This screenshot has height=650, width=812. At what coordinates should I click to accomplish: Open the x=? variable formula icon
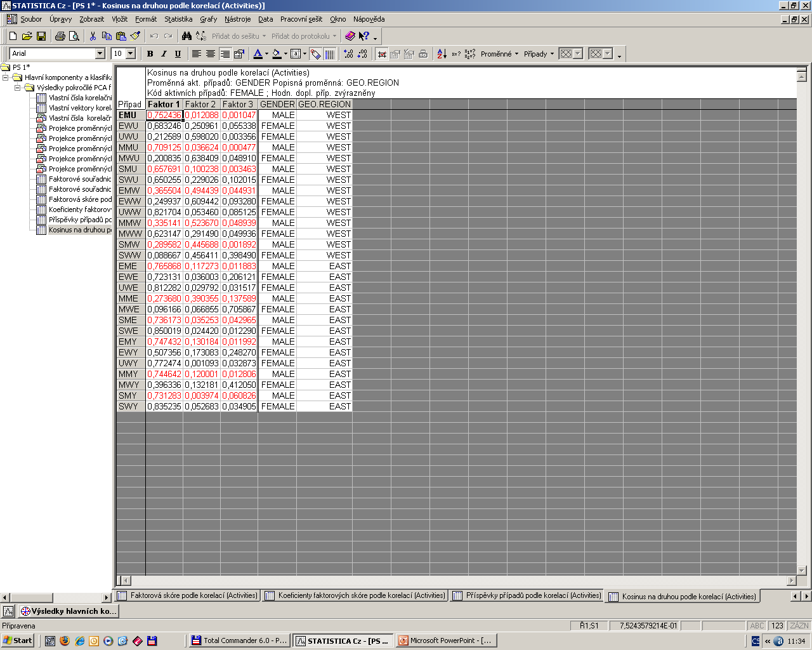click(456, 54)
